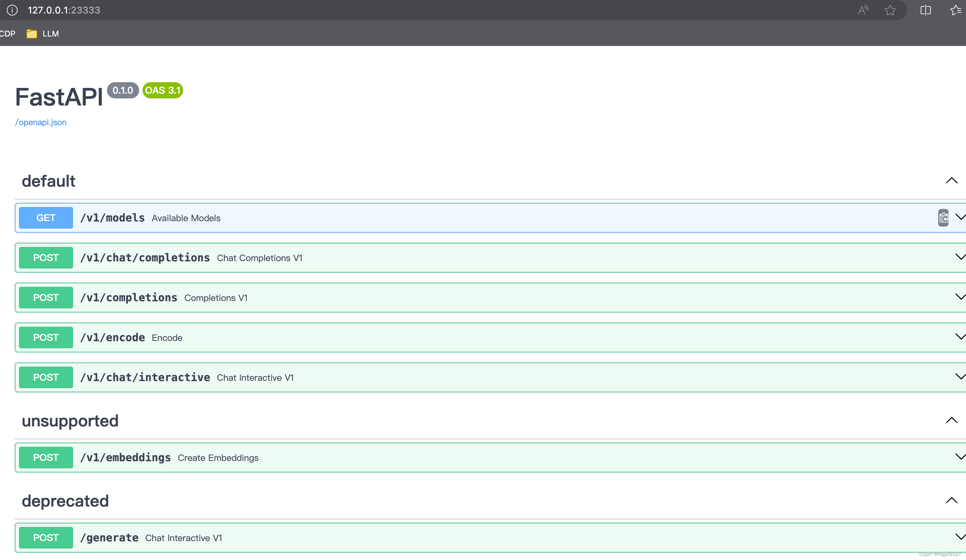Copy /v1/models path with clipboard icon

(943, 217)
